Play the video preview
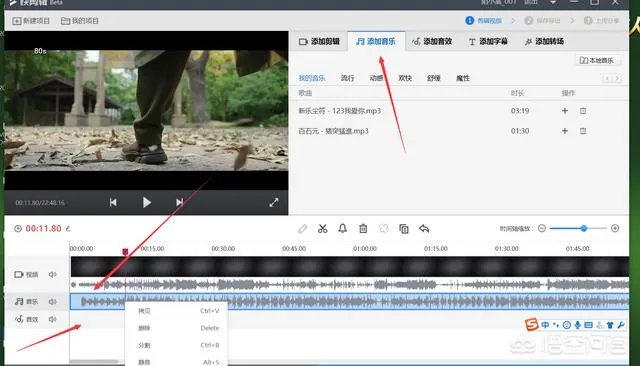640x366 pixels. pyautogui.click(x=147, y=202)
